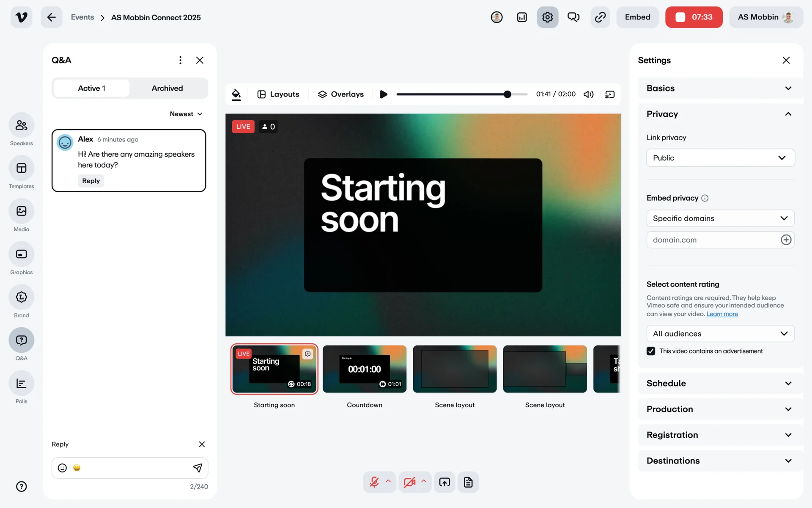
Task: Open emoji picker in reply box
Action: click(62, 468)
